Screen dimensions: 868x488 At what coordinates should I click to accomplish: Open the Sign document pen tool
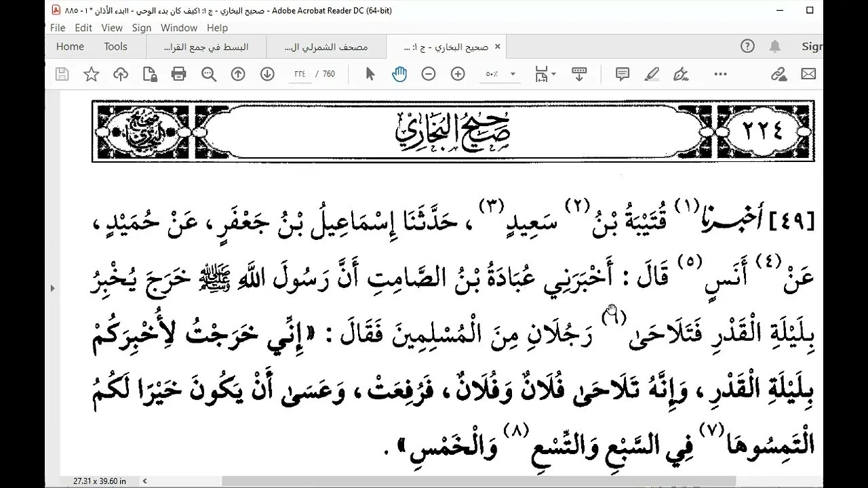point(682,75)
